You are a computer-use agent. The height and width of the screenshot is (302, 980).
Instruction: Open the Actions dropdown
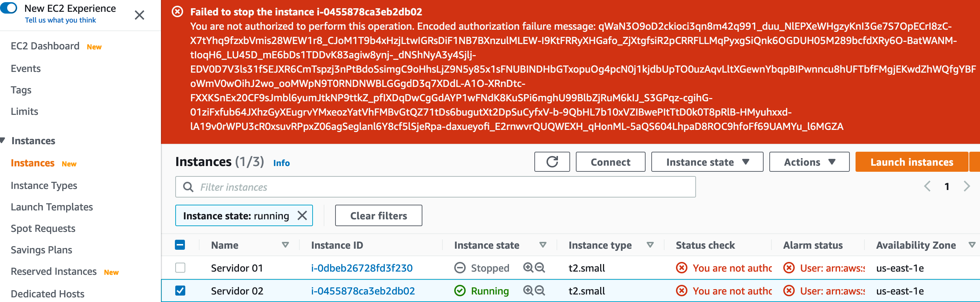point(809,162)
